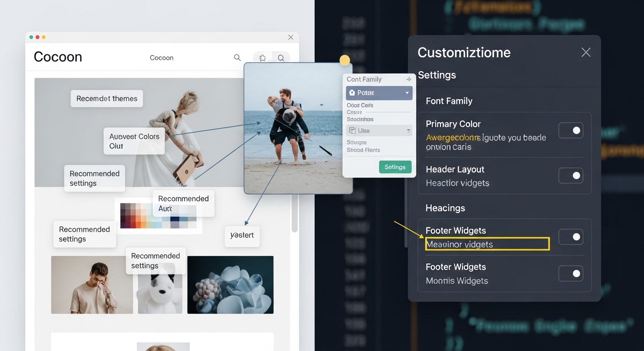Open the blue flowers thumbnail image
Image resolution: width=644 pixels, height=351 pixels.
tap(230, 285)
